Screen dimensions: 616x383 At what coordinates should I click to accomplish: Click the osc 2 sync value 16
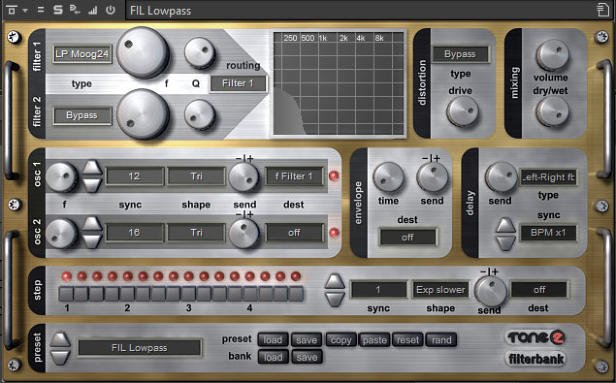[135, 233]
